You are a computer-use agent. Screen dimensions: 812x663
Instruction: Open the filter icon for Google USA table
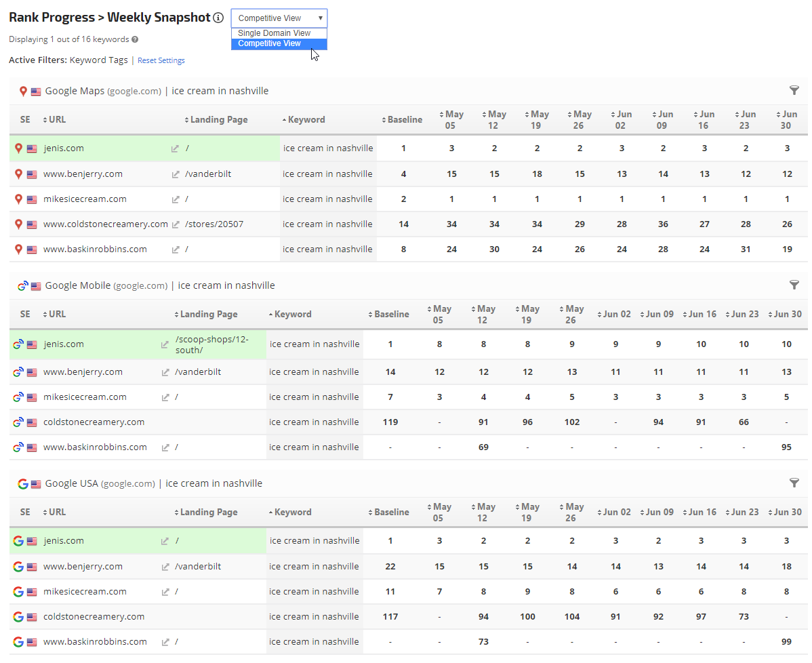(x=794, y=483)
